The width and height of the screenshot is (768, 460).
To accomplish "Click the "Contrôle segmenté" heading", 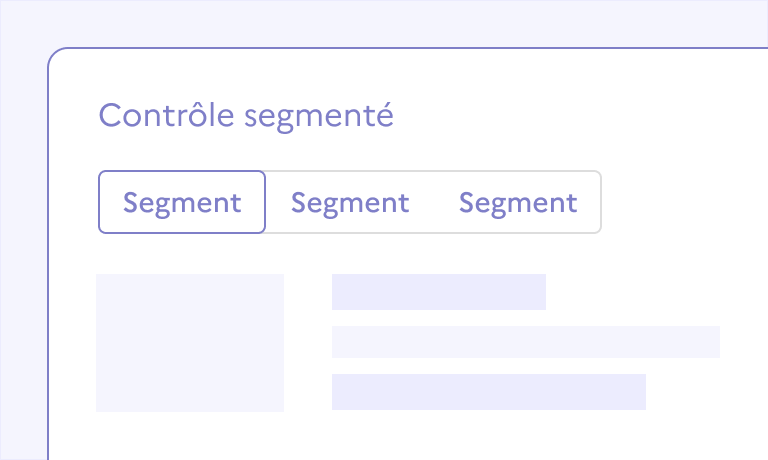I will pyautogui.click(x=246, y=116).
